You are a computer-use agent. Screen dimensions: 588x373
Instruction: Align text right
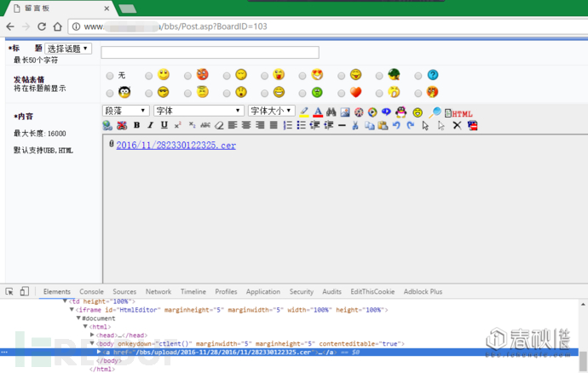pyautogui.click(x=260, y=125)
